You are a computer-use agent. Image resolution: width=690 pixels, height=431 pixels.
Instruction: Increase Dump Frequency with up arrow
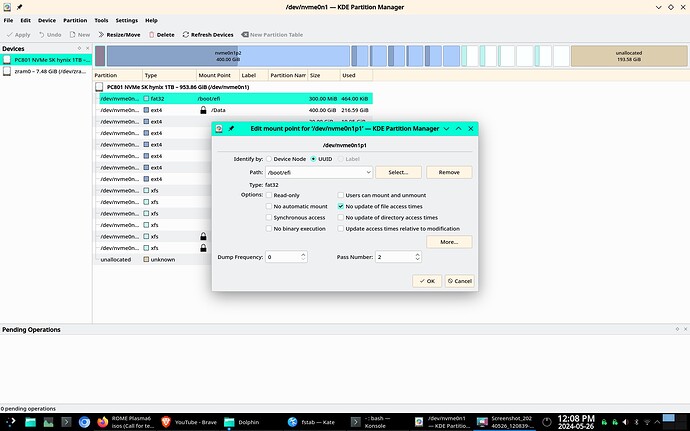point(303,254)
